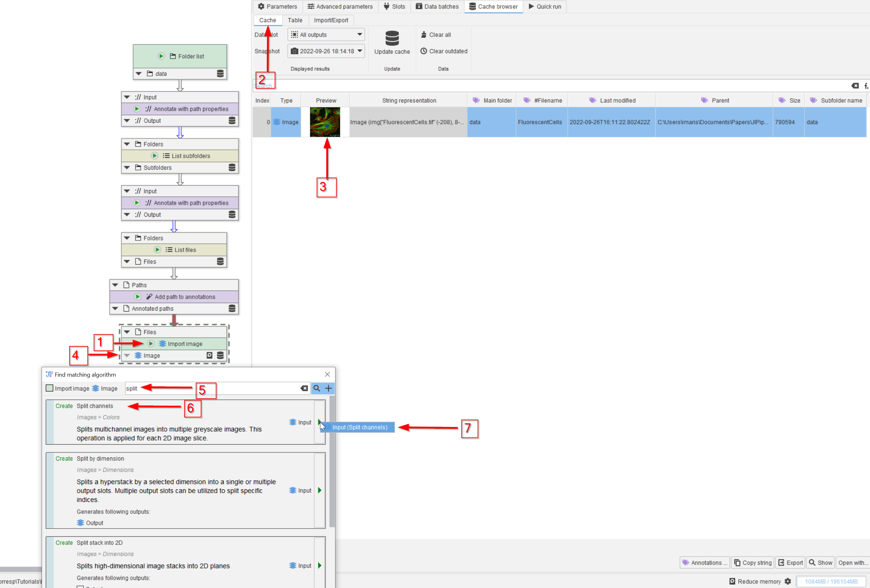Open the Reduce memory settings gear
The height and width of the screenshot is (588, 870).
(788, 581)
